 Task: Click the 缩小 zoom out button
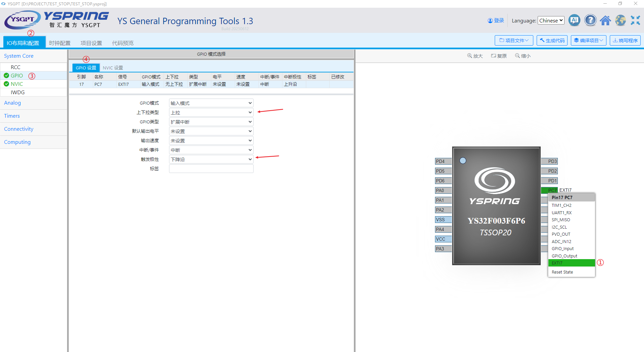coord(523,56)
